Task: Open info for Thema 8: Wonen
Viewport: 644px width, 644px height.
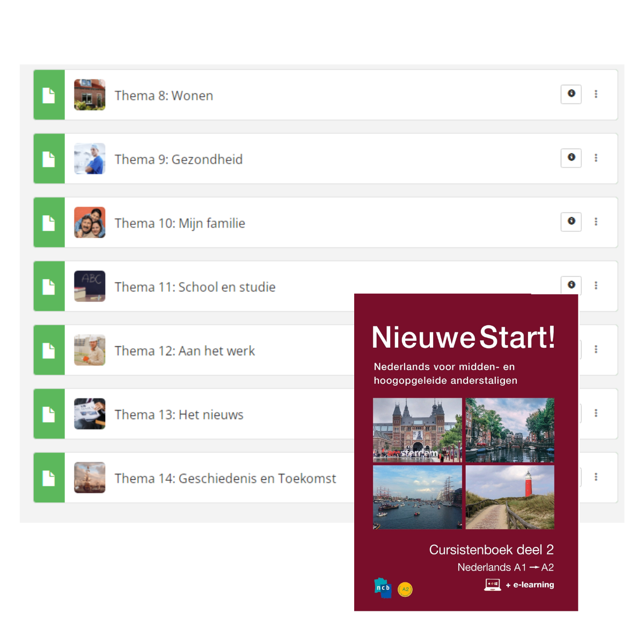Action: (571, 94)
